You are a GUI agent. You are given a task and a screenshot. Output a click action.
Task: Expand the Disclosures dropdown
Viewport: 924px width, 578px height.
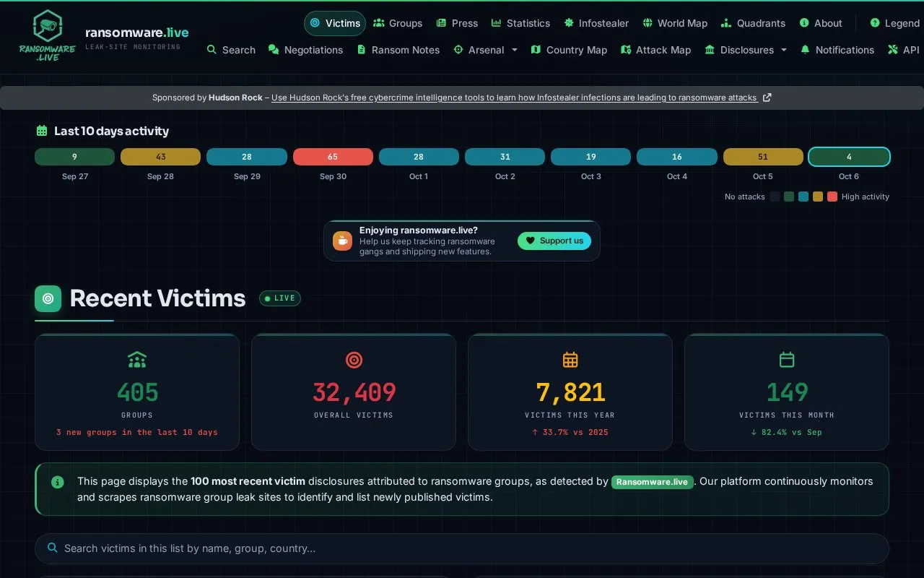[x=746, y=50]
